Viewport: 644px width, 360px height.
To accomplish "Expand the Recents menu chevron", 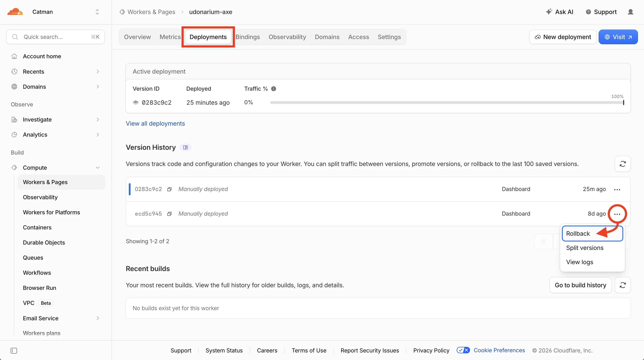I will pos(98,71).
